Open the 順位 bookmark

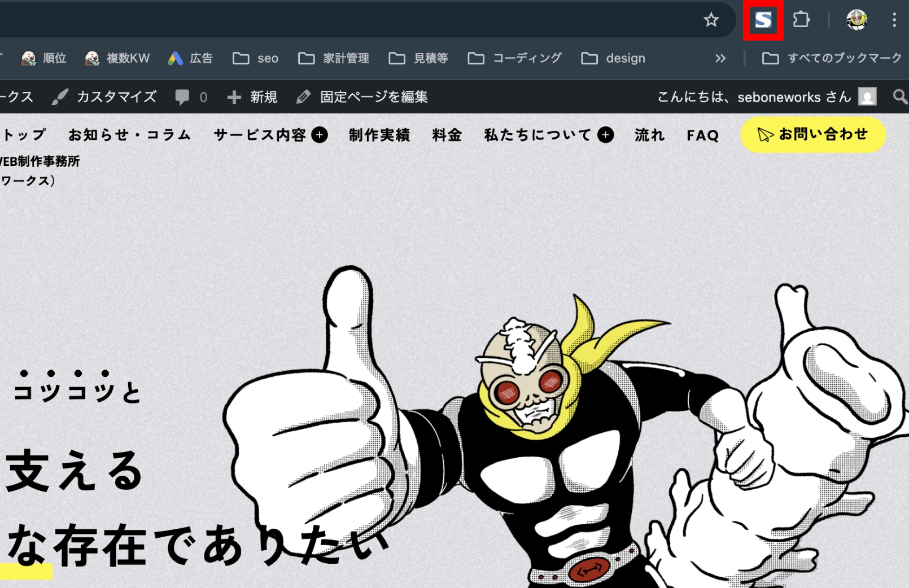coord(43,58)
